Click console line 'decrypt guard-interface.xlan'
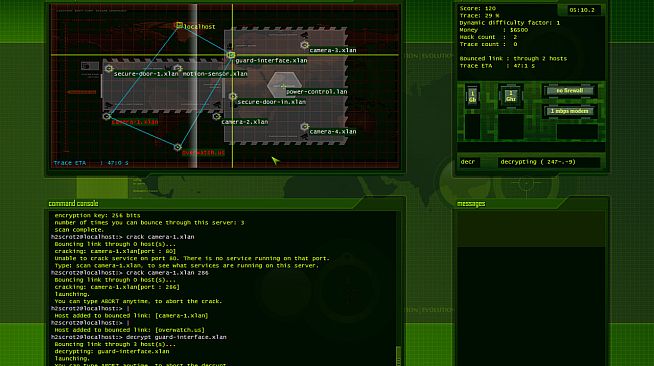Screen dimensions: 654x366 click(x=138, y=337)
